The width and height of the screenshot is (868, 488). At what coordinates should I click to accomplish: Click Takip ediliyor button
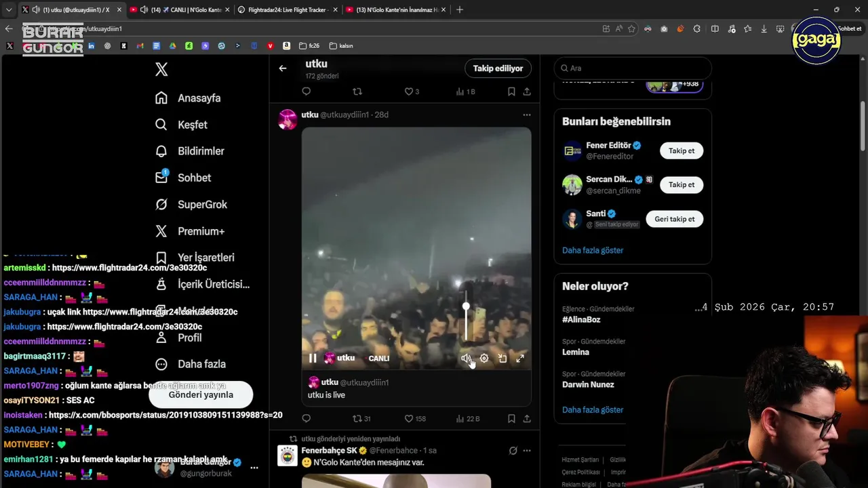click(x=498, y=68)
